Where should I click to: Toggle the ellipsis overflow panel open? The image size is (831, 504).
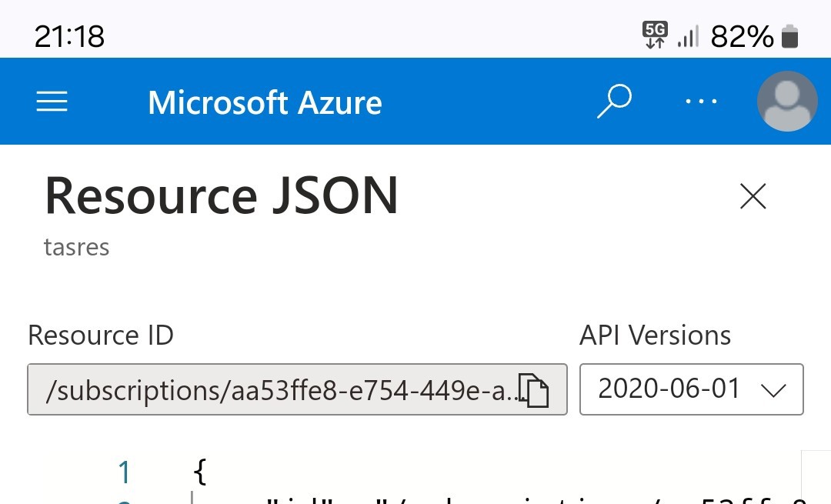coord(701,102)
